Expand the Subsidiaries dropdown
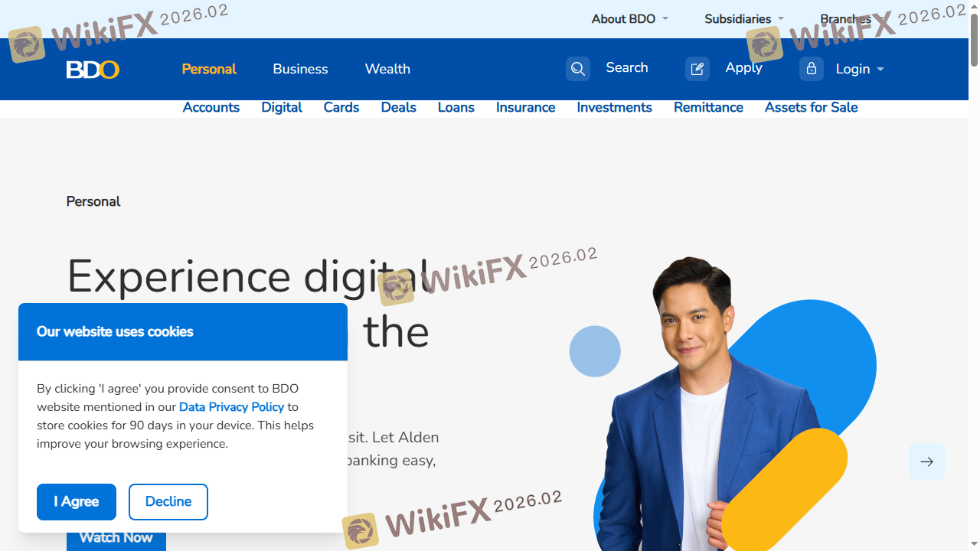This screenshot has height=551, width=980. (743, 19)
